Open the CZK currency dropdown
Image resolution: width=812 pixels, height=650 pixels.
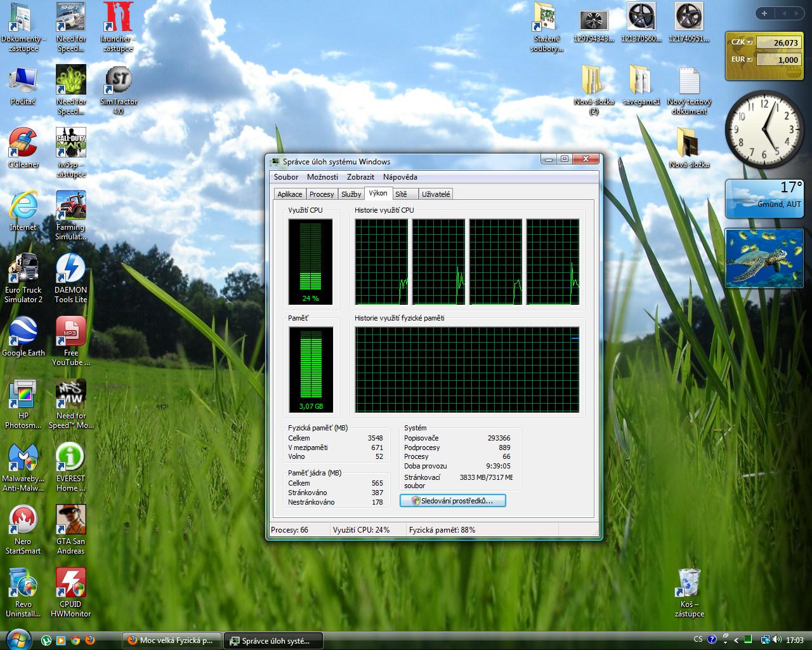coord(749,43)
